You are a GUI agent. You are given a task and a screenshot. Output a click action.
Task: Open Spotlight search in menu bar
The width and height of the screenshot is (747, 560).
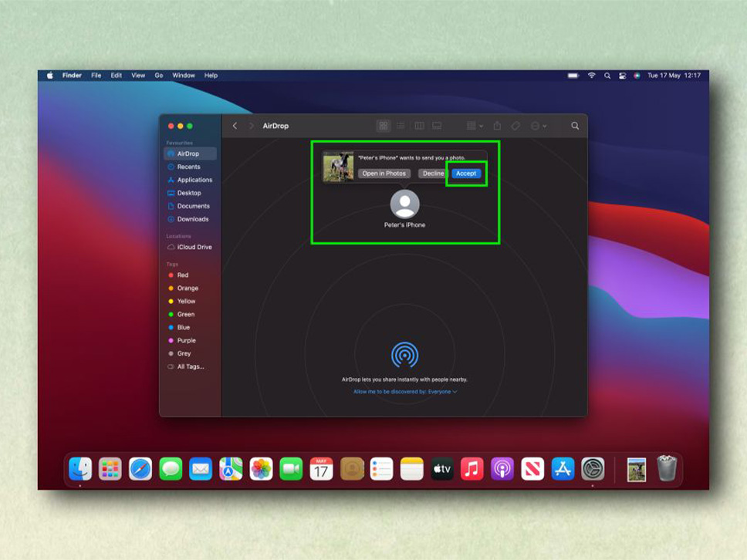point(607,76)
